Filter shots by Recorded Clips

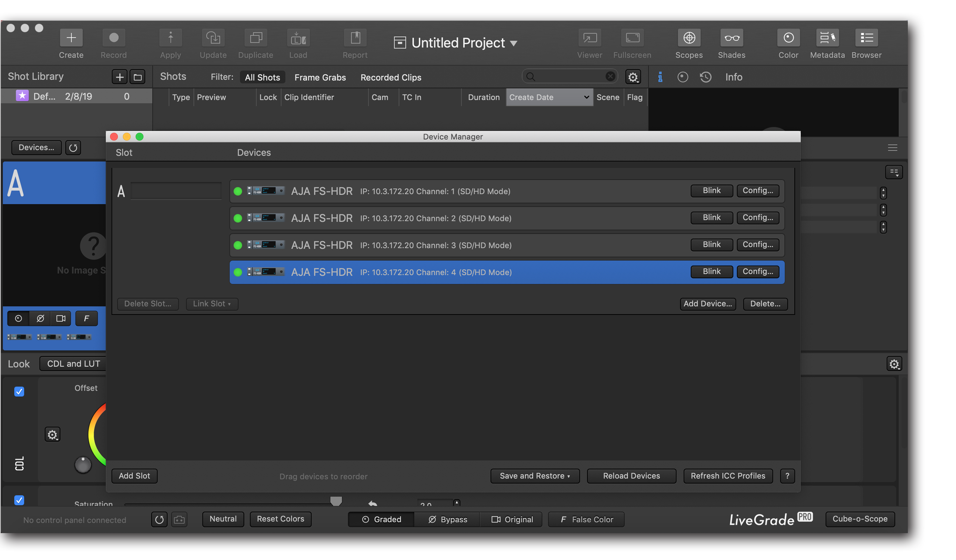click(390, 77)
